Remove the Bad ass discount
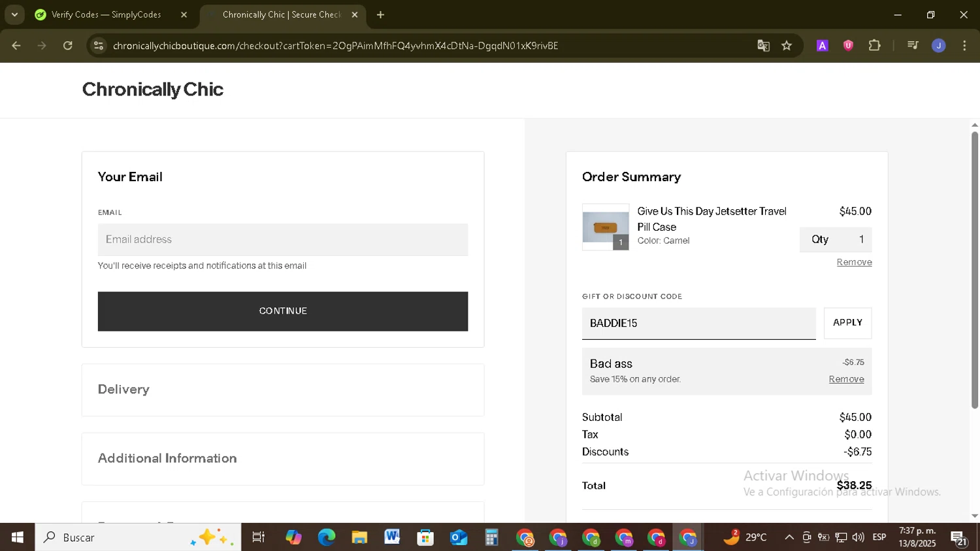This screenshot has height=551, width=980. coord(846,379)
